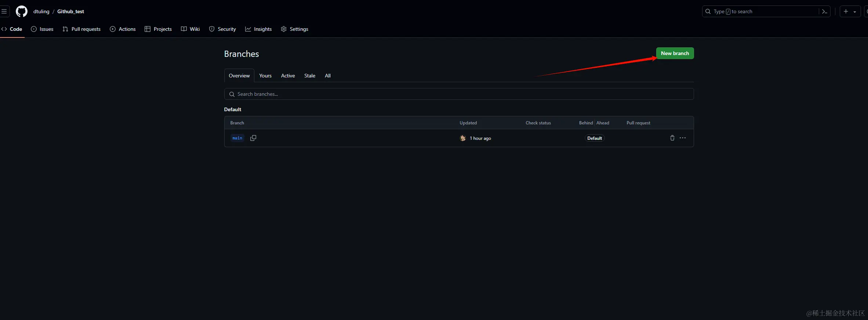Copy the main branch name
This screenshot has width=868, height=320.
pos(253,138)
